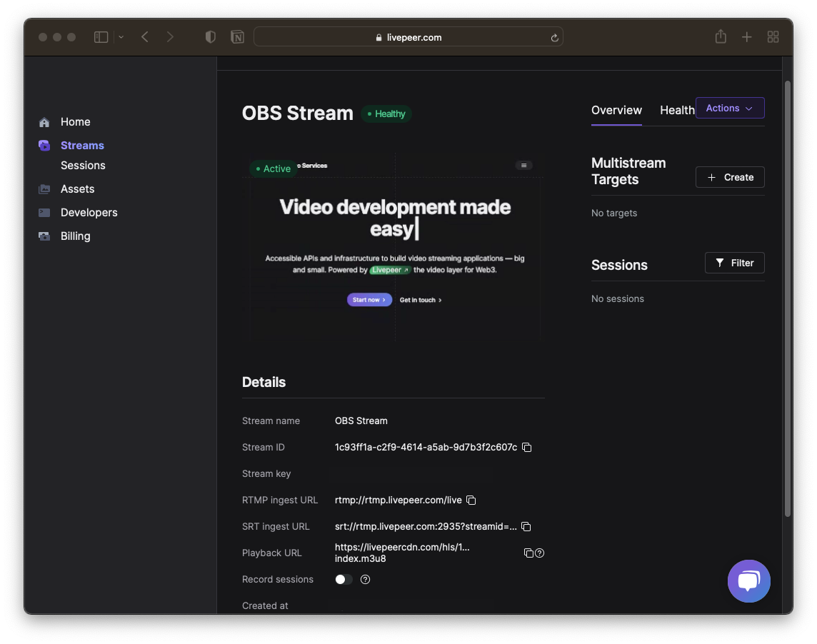
Task: Create a new multistream target
Action: click(x=729, y=177)
